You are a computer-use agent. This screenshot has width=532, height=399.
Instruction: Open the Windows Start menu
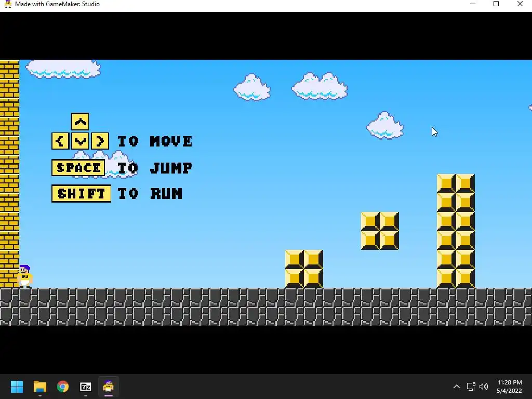(17, 387)
